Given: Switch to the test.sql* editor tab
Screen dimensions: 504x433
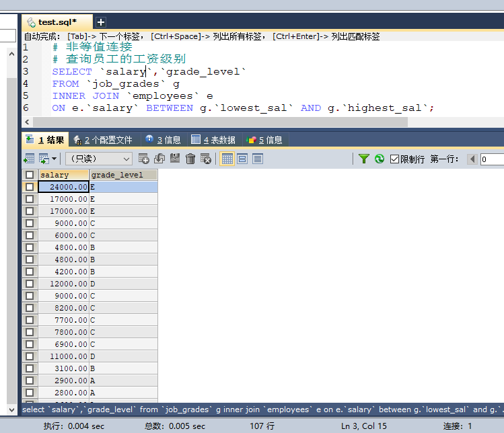Looking at the screenshot, I should pyautogui.click(x=57, y=22).
